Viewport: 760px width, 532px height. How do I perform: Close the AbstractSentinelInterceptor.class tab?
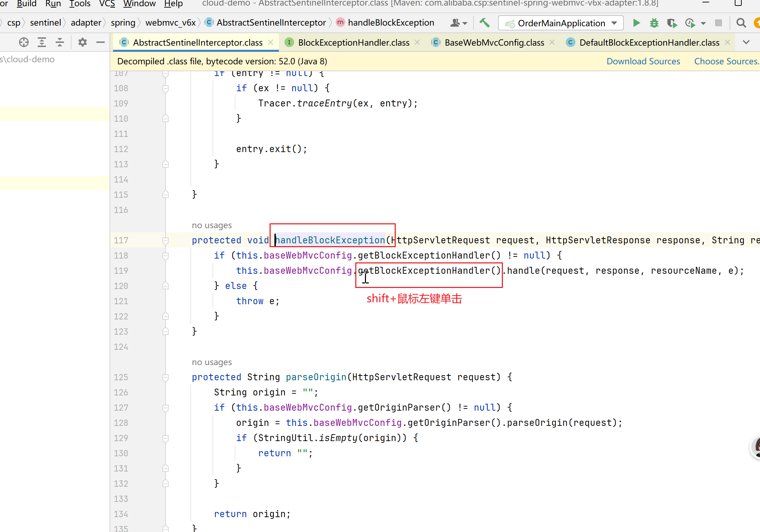271,42
